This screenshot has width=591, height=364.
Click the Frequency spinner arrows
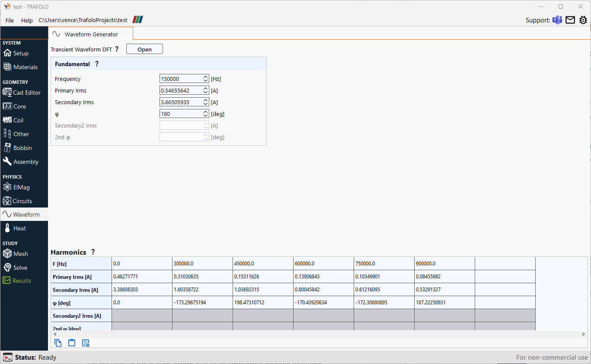(x=205, y=79)
